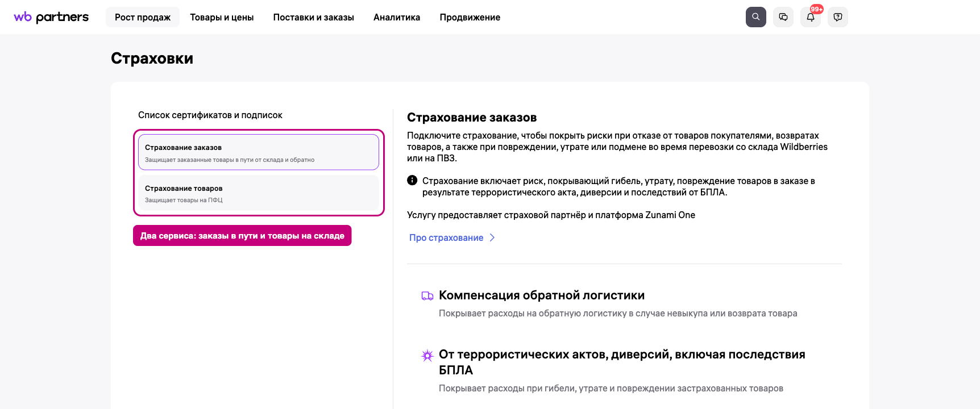The height and width of the screenshot is (409, 980).
Task: Select the Страхование заказов list card
Action: 259,152
